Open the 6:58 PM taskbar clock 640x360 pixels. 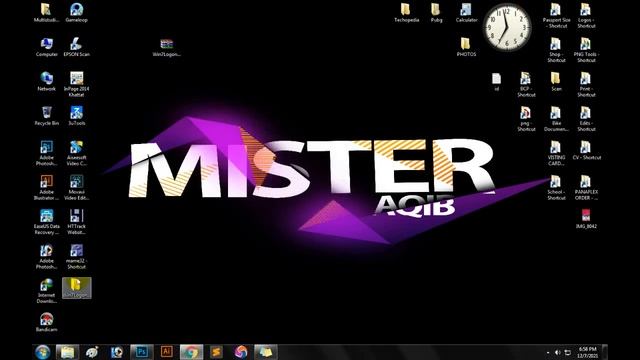[587, 352]
